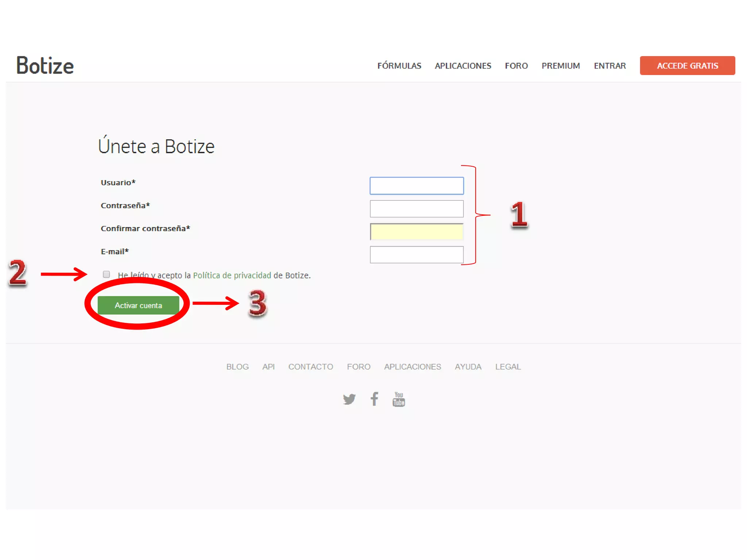Tick the privacy policy acceptance checkbox

(107, 274)
